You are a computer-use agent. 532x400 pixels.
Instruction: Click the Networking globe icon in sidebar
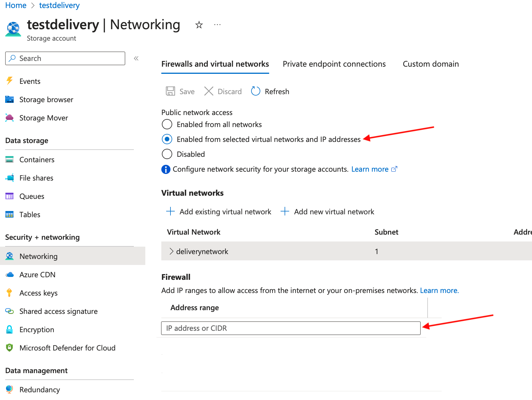[9, 256]
